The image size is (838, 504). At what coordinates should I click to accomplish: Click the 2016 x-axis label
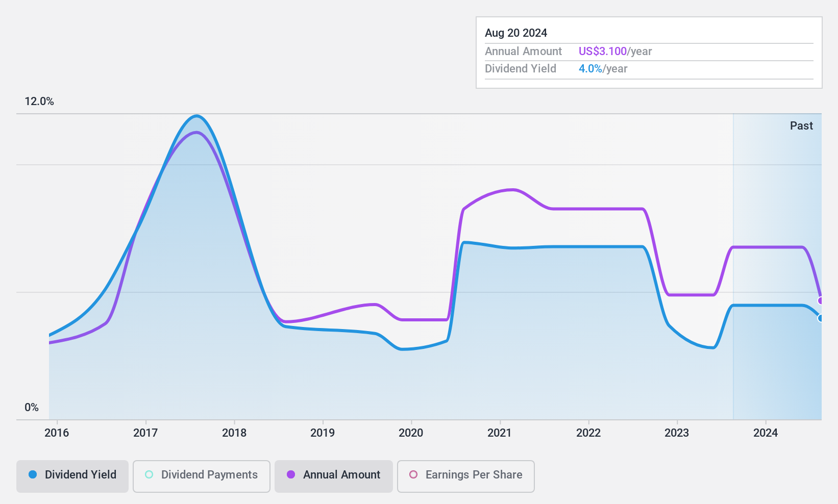coord(57,433)
